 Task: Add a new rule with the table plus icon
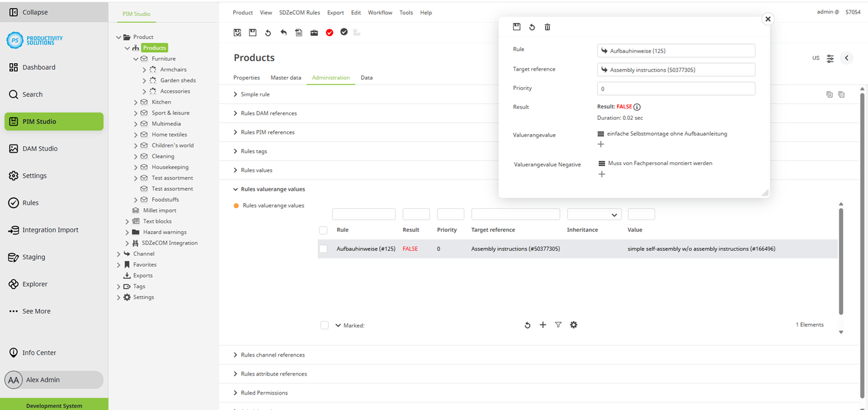click(542, 325)
